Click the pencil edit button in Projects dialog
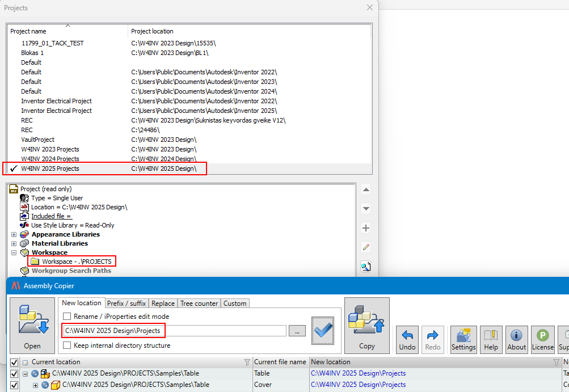This screenshot has width=569, height=392. tap(366, 247)
